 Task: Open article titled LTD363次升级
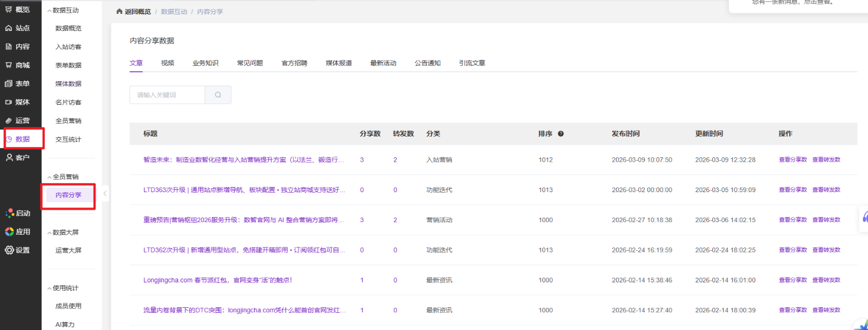(x=244, y=189)
